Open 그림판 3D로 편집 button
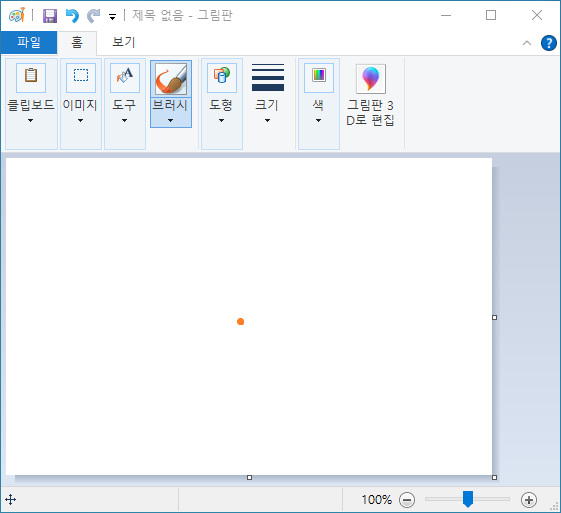This screenshot has width=561, height=513. (x=371, y=95)
